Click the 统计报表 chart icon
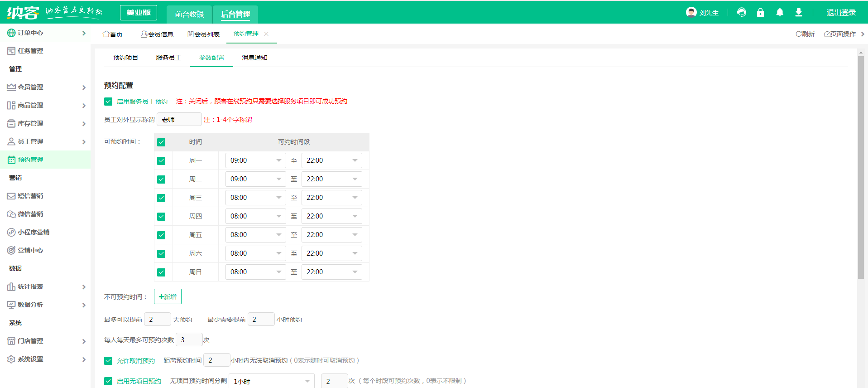868x388 pixels. coord(11,286)
